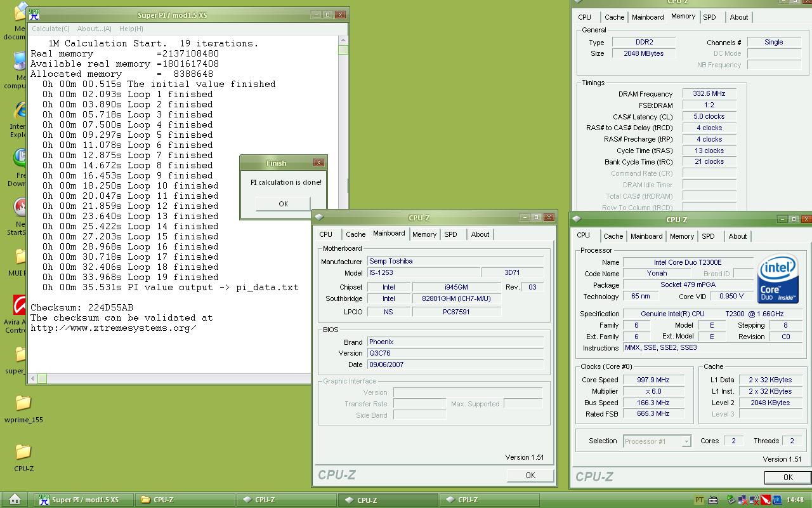Click the PT language indicator in tray
This screenshot has width=812, height=508.
tap(699, 500)
